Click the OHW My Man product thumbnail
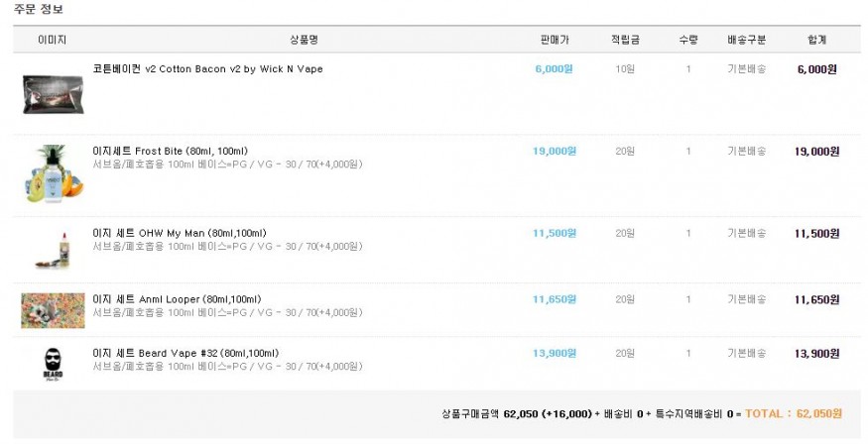The image size is (868, 444). point(52,247)
